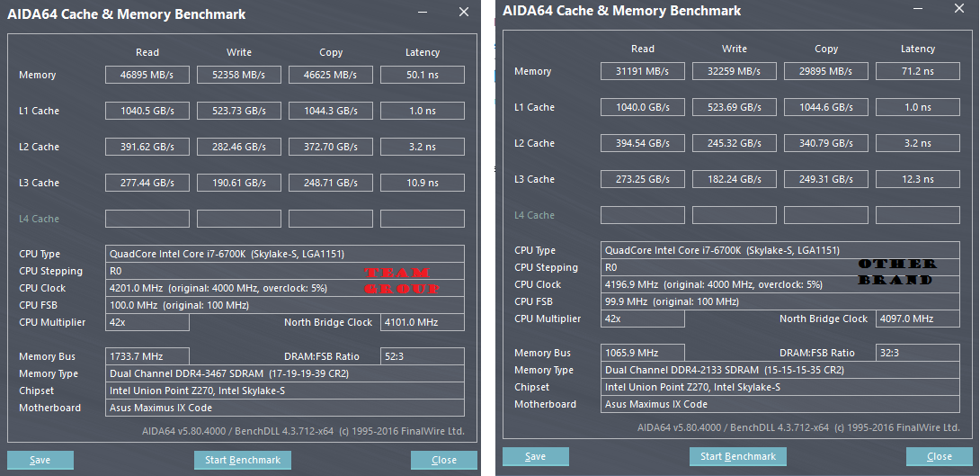This screenshot has height=476, width=980.
Task: Click left window's Motherboard Asus Maximus IX Code
Action: pyautogui.click(x=285, y=408)
